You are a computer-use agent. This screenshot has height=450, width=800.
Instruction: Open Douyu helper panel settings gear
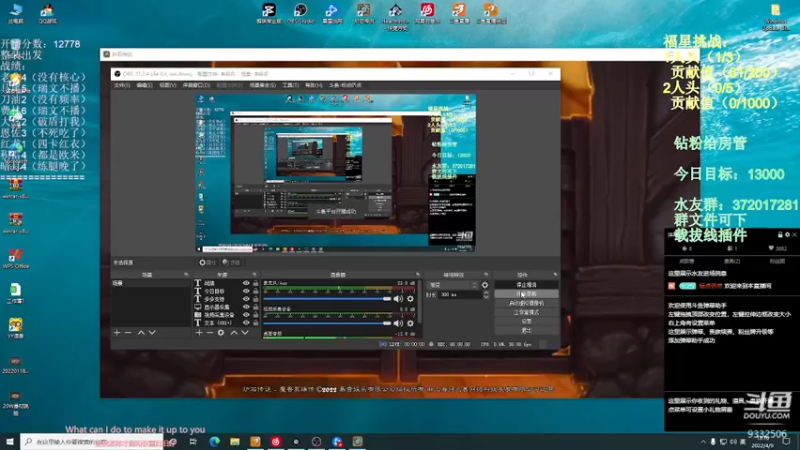[x=787, y=235]
